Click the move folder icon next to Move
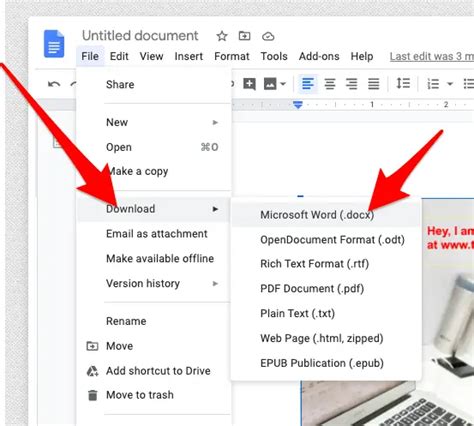 click(92, 346)
